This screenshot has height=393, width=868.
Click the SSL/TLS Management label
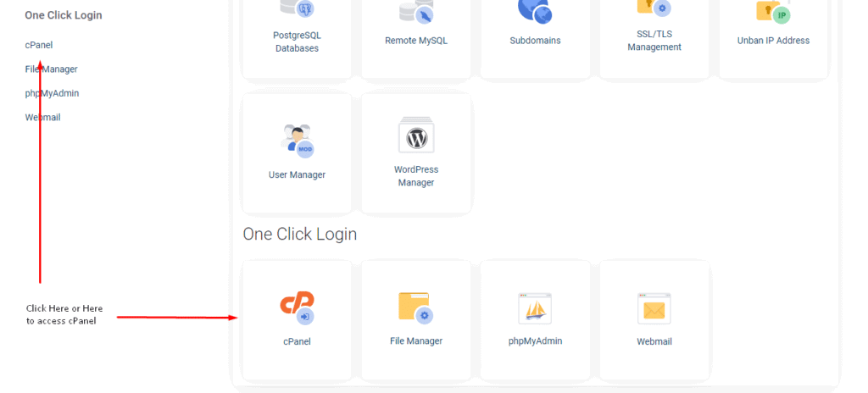(x=654, y=41)
